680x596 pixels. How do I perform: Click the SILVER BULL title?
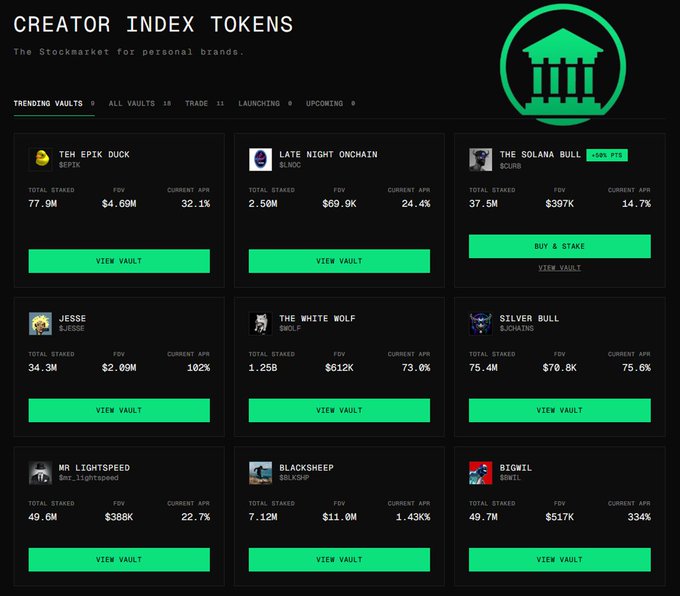pyautogui.click(x=529, y=318)
